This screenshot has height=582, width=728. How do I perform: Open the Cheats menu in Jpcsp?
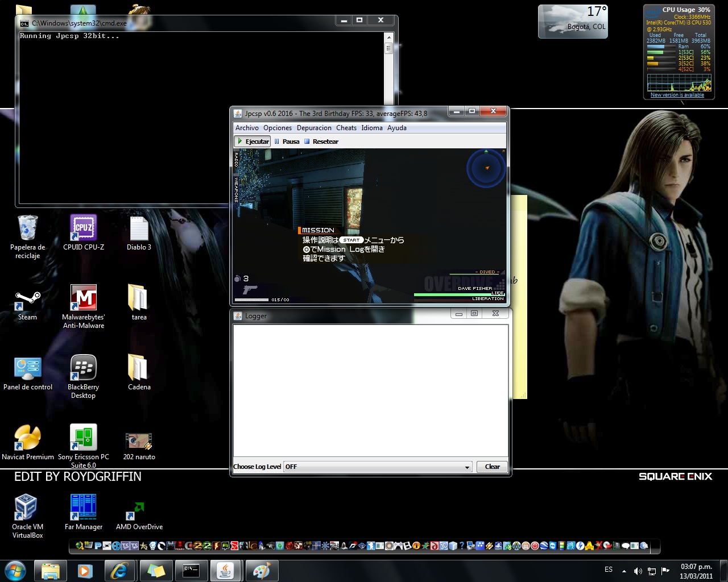(x=346, y=128)
